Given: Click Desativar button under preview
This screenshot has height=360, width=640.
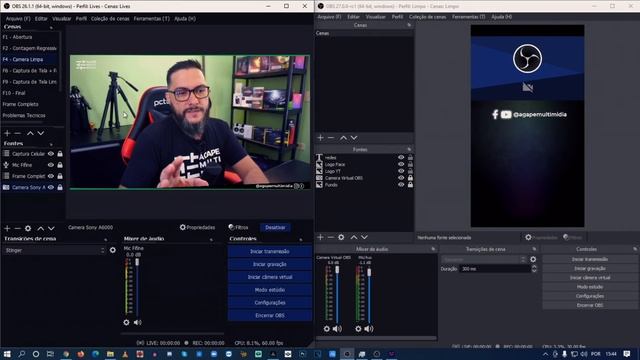Looking at the screenshot, I should point(276,227).
